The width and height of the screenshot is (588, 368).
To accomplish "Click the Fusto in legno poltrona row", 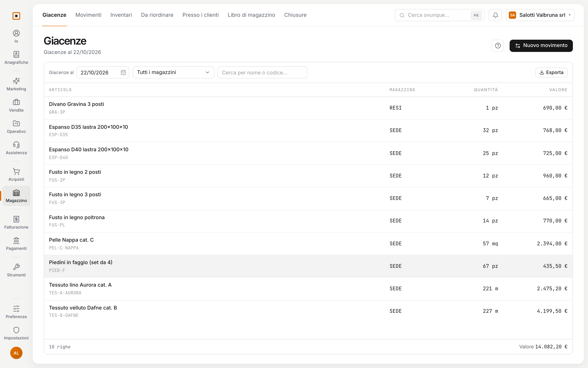I will (x=308, y=221).
